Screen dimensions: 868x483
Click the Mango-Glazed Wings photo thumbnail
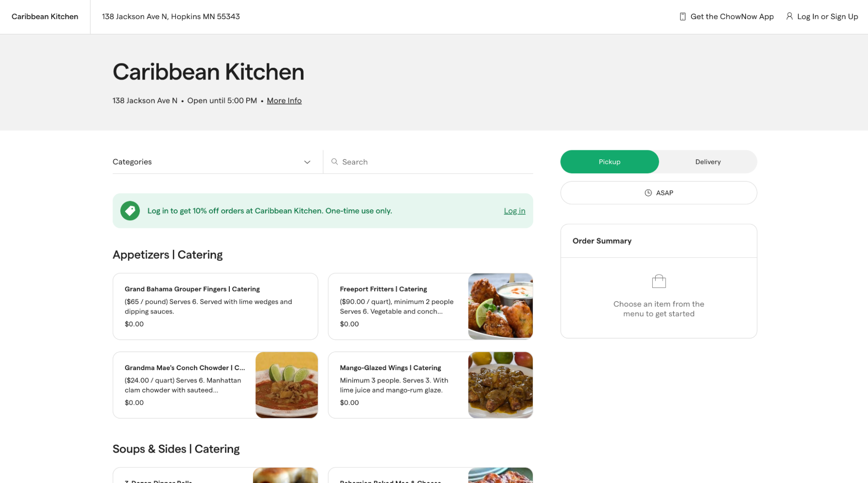(x=500, y=385)
